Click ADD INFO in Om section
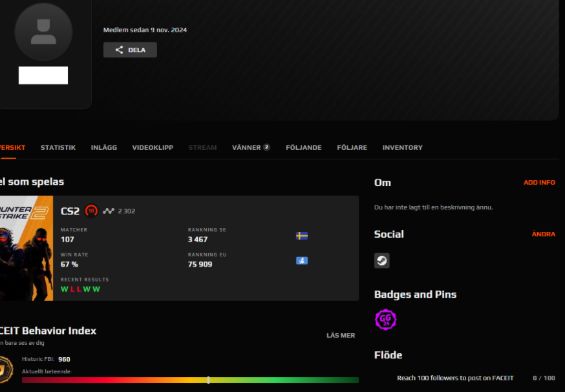This screenshot has height=392, width=565. 539,183
